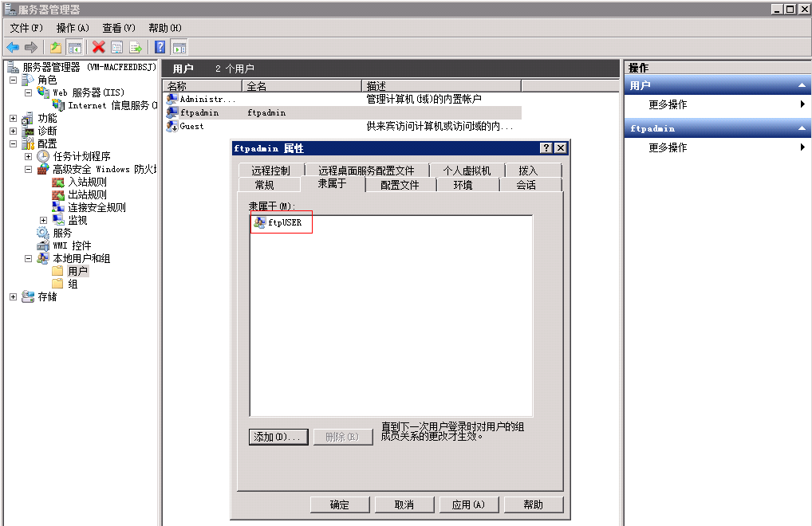Viewport: 812px width, 526px height.
Task: Click the Guest user icon
Action: coord(172,126)
